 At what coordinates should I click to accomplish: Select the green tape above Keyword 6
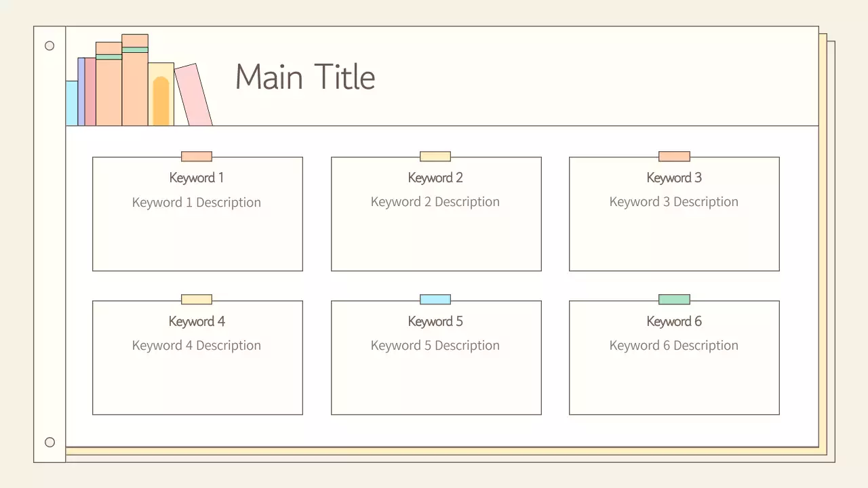(x=674, y=300)
